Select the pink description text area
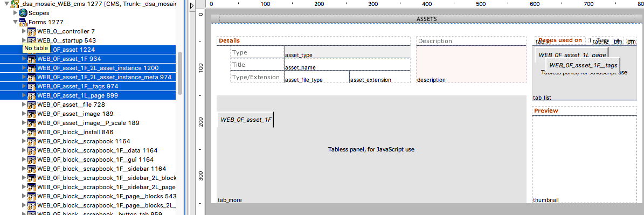644x215 pixels. pyautogui.click(x=471, y=64)
